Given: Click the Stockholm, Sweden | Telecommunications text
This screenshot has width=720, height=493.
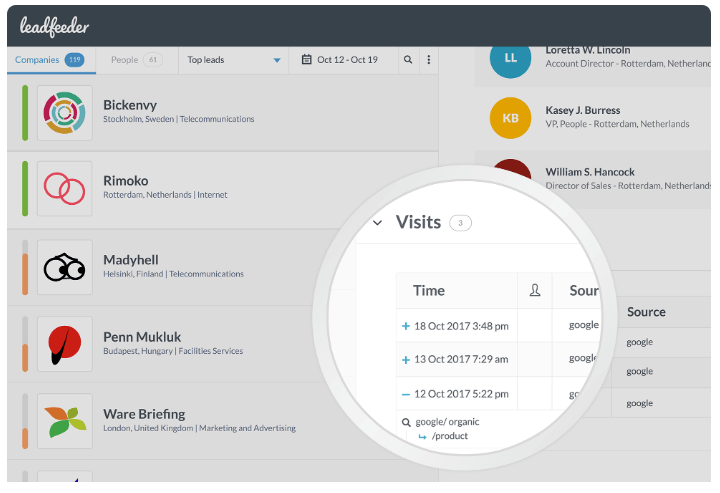Looking at the screenshot, I should (x=178, y=119).
